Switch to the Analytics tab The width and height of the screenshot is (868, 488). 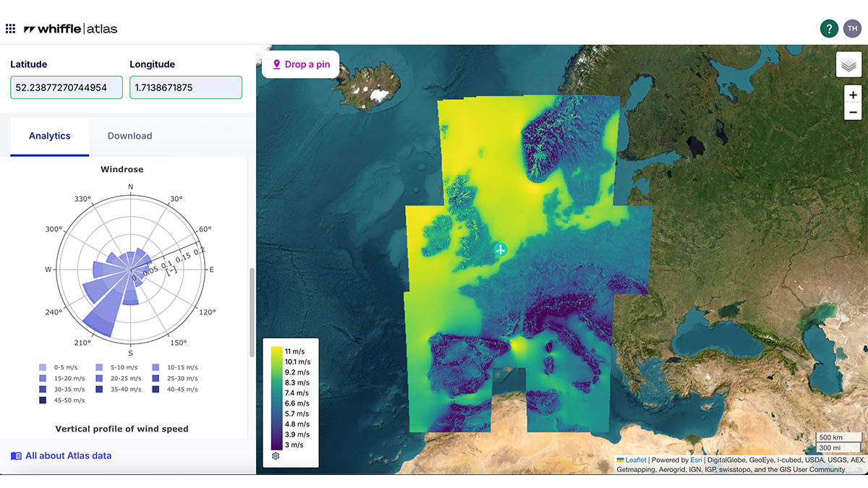(x=50, y=136)
